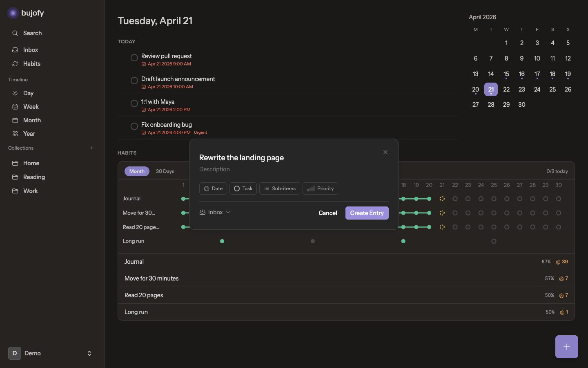
Task: Close the new entry dialog
Action: [x=385, y=152]
